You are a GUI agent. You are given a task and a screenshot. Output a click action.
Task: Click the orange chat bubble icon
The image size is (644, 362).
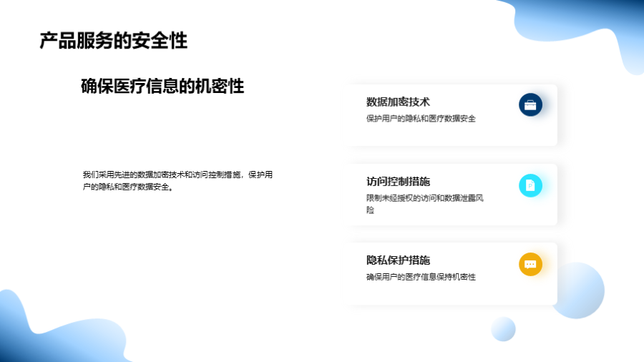tap(530, 264)
